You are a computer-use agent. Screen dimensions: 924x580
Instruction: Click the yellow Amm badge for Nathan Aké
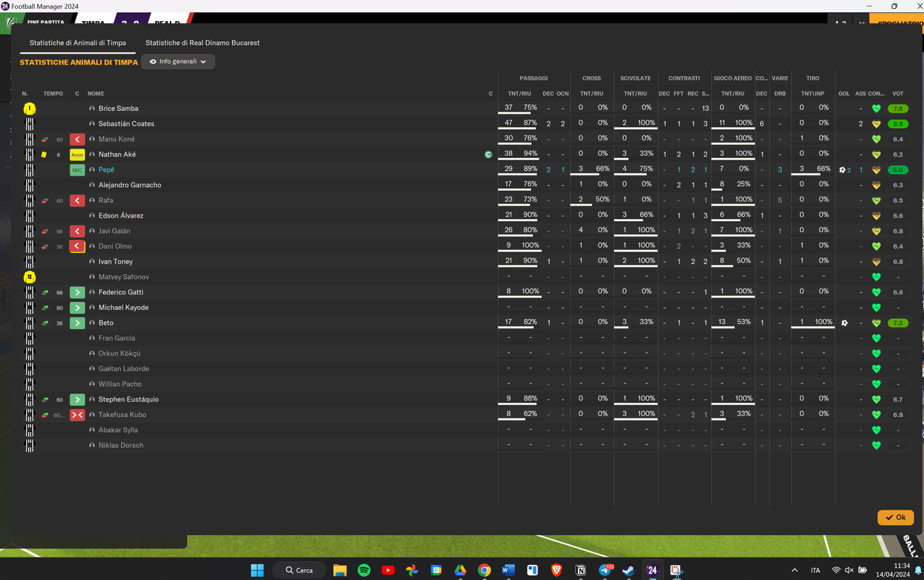[x=77, y=154]
